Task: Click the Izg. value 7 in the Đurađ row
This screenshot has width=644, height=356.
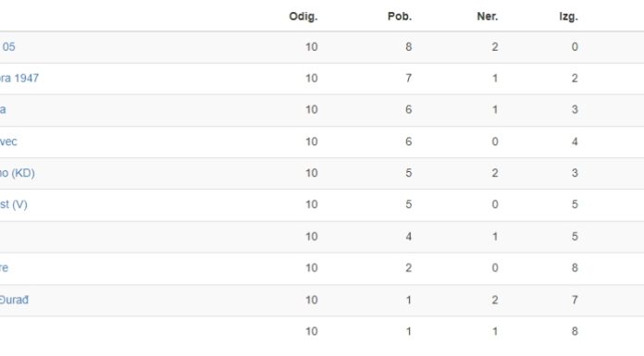Action: tap(575, 300)
